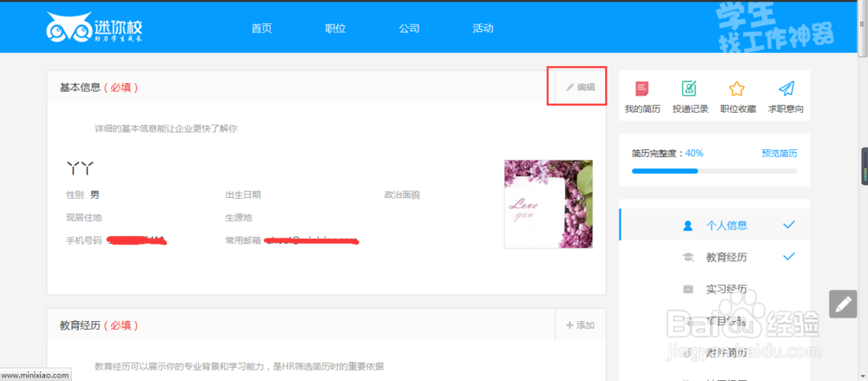Click the 迷你校 owl logo
The width and height of the screenshot is (868, 381).
(94, 29)
